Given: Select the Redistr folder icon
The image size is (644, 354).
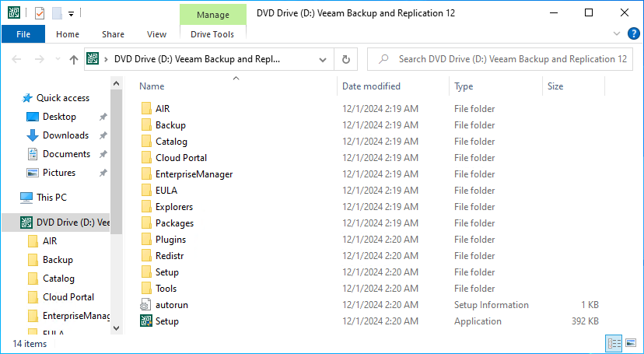Looking at the screenshot, I should [146, 255].
